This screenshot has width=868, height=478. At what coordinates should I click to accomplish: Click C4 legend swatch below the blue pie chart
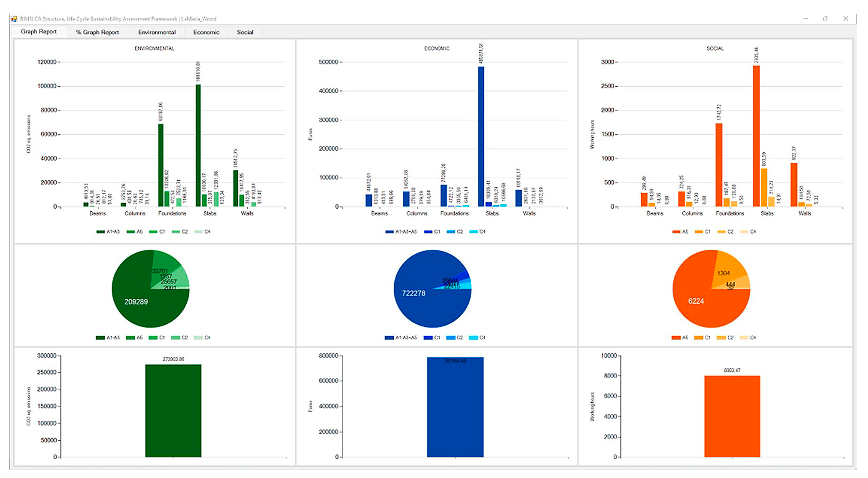coord(473,337)
